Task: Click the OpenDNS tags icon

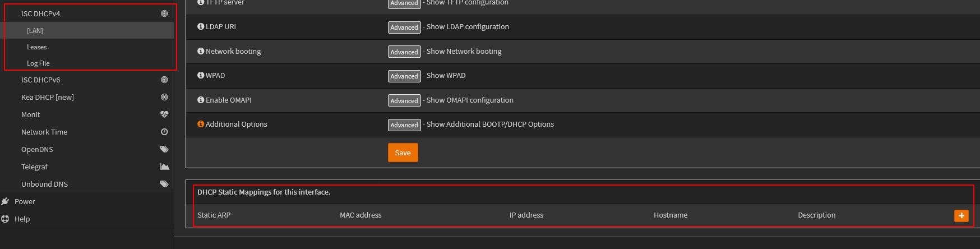Action: tap(164, 149)
